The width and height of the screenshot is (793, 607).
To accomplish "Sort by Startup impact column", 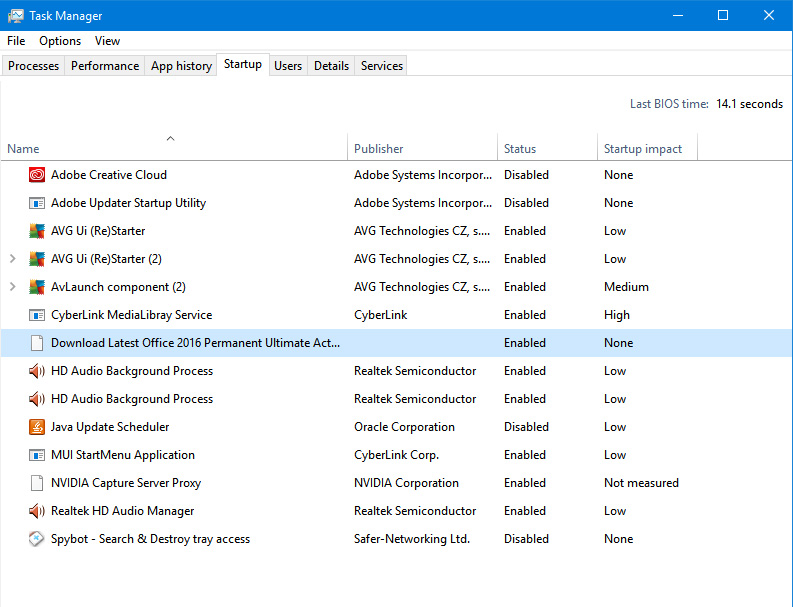I will coord(643,149).
